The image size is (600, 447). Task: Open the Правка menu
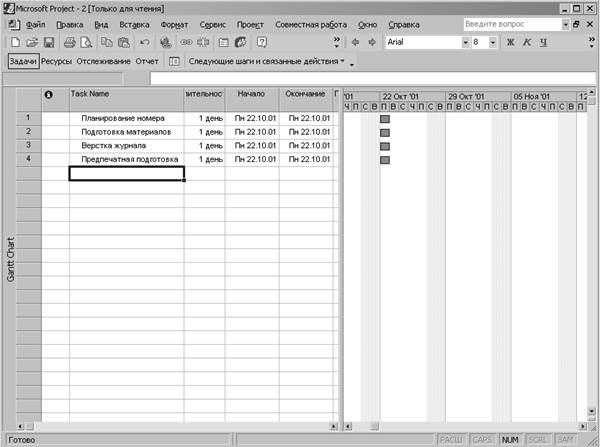click(x=70, y=24)
